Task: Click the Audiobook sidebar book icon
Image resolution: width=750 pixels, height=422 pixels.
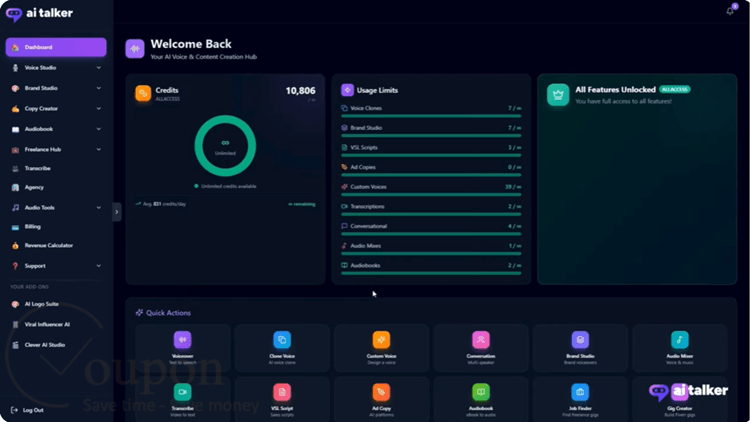Action: pyautogui.click(x=15, y=129)
